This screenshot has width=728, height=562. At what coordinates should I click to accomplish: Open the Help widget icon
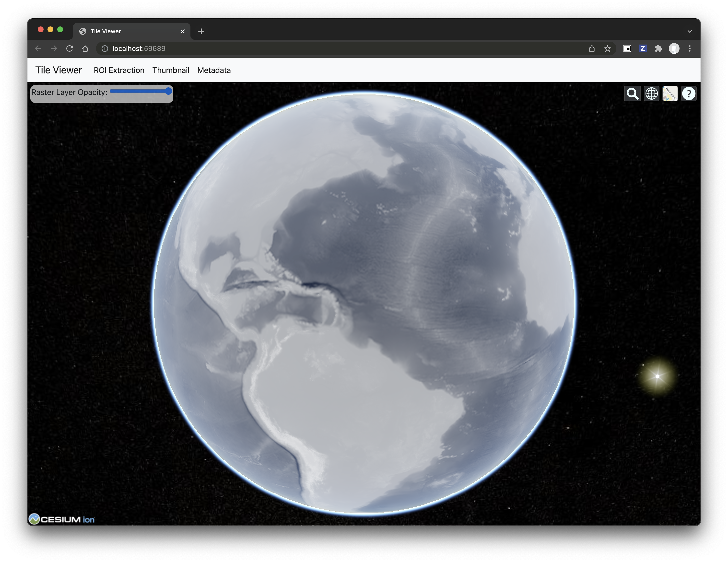point(688,93)
